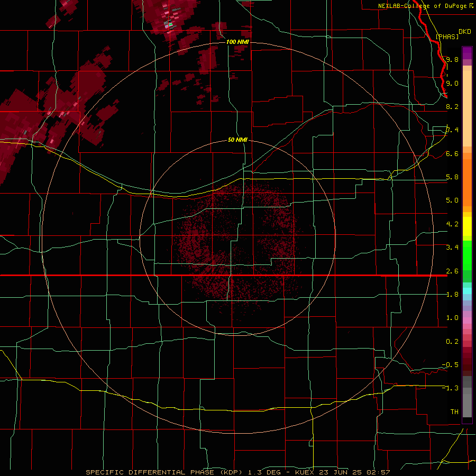The image size is (476, 476).
Task: Click the green echo pixel in the northern storm cell
Action: 170,24
